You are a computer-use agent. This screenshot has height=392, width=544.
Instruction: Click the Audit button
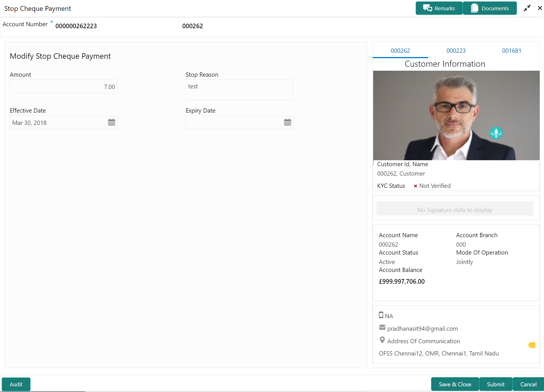[16, 384]
